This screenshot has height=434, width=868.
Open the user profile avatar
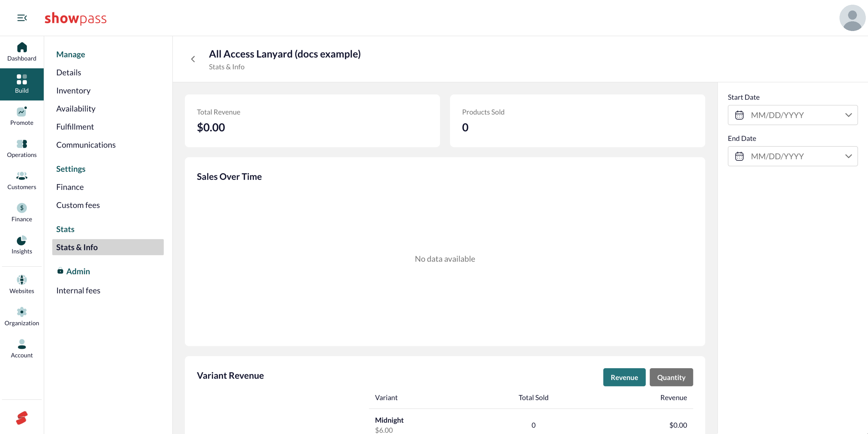(x=852, y=18)
